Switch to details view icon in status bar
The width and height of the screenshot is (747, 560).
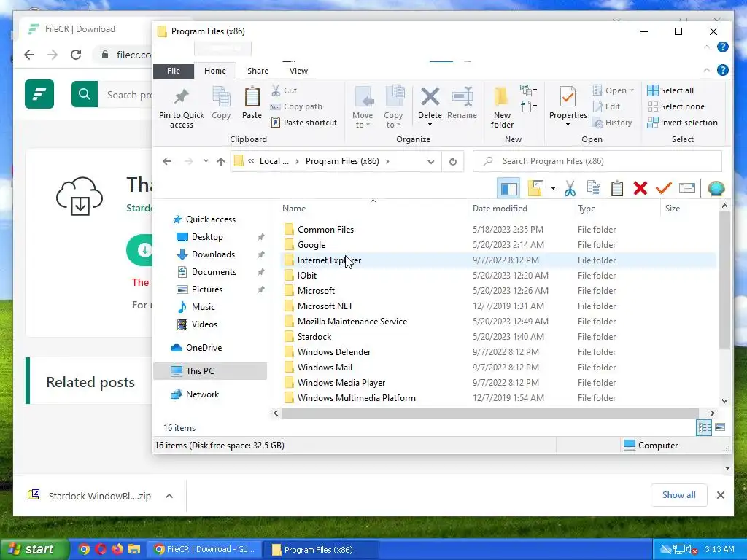[x=704, y=427]
